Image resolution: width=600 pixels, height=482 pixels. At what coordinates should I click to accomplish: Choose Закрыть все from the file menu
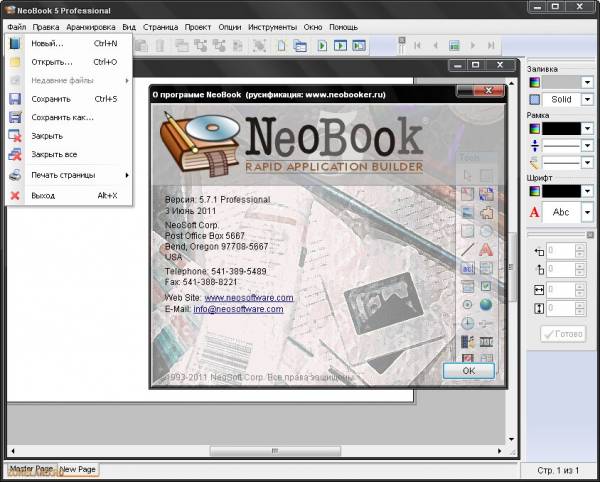[54, 155]
